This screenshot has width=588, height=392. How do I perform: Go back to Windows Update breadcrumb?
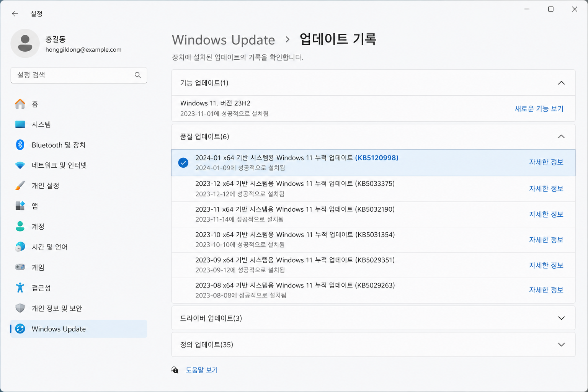coord(224,40)
